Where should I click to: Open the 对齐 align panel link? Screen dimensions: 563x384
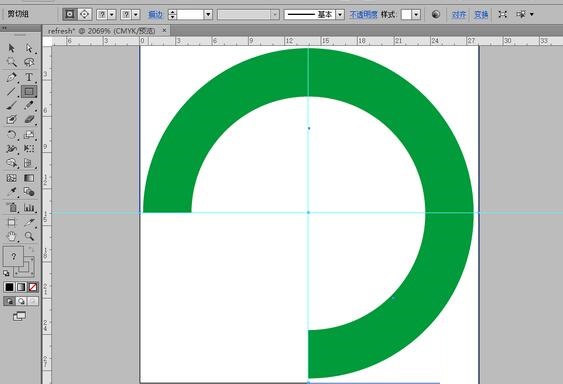tap(459, 14)
